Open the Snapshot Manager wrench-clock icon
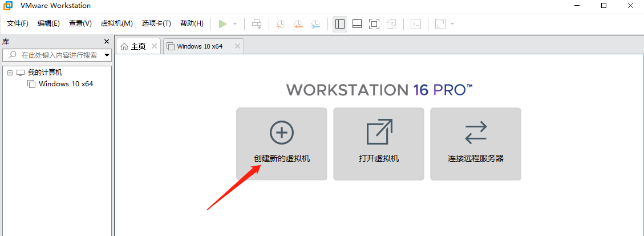644x236 pixels. tap(315, 24)
